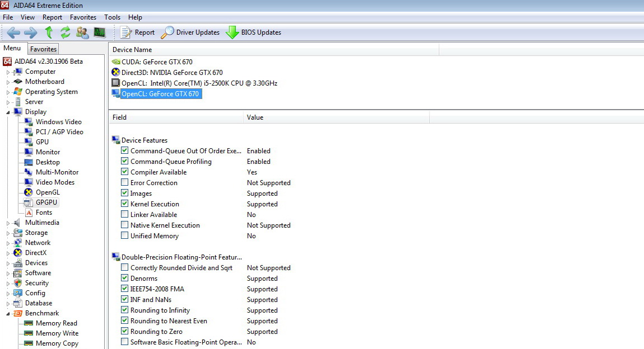This screenshot has width=644, height=349.
Task: Toggle Unified Memory checkbox
Action: pos(124,235)
